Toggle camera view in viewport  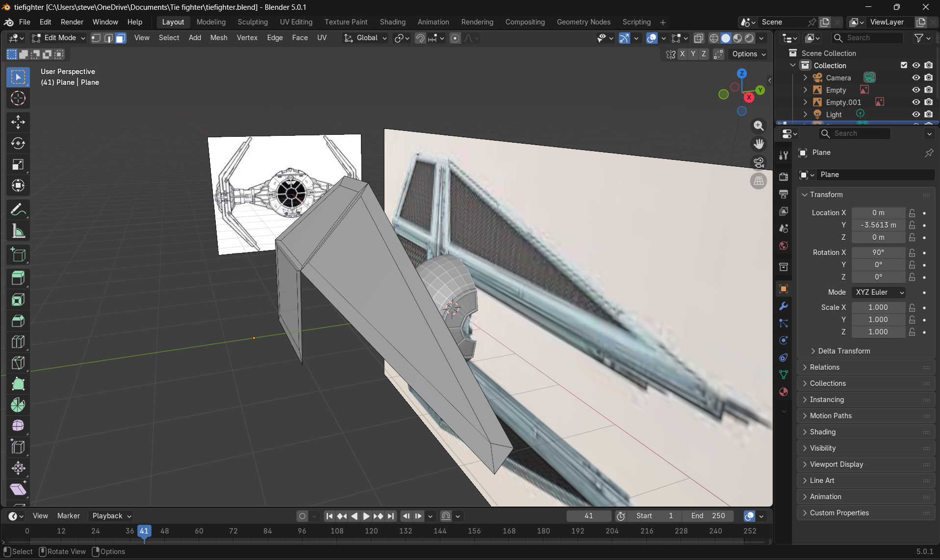(759, 162)
